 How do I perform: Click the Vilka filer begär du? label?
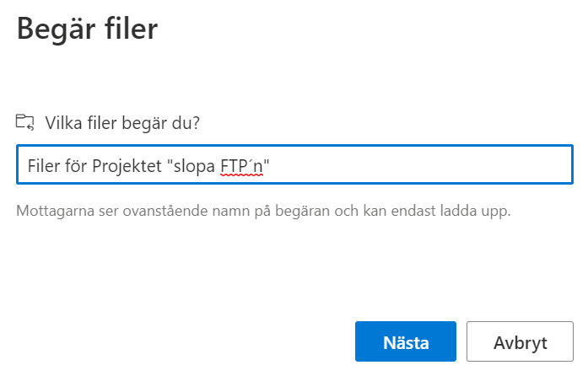click(x=122, y=123)
